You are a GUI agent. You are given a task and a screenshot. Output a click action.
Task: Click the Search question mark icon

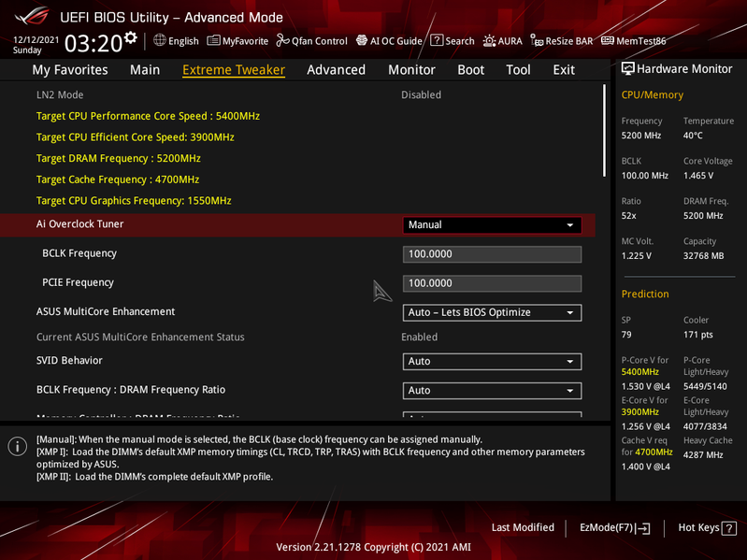(x=437, y=40)
